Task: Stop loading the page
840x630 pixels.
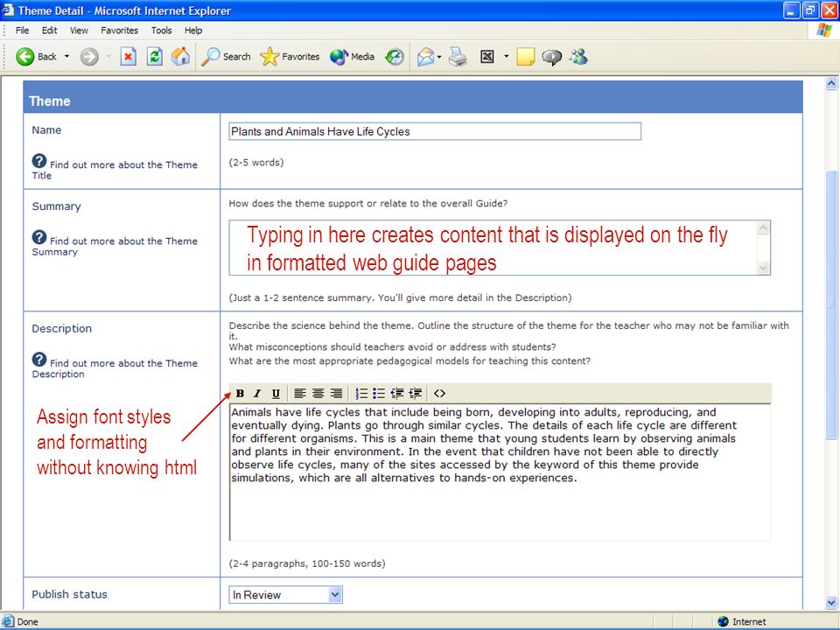Action: click(x=128, y=56)
